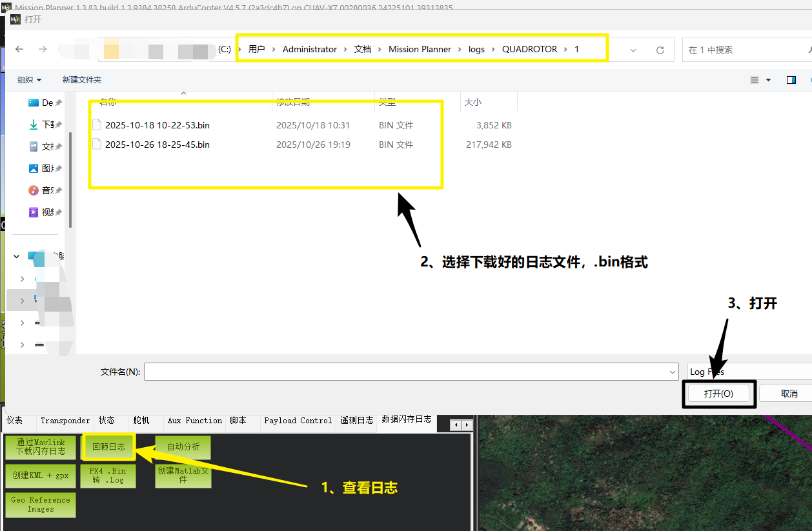The height and width of the screenshot is (531, 812).
Task: Collapse the This PC tree node
Action: 17,256
